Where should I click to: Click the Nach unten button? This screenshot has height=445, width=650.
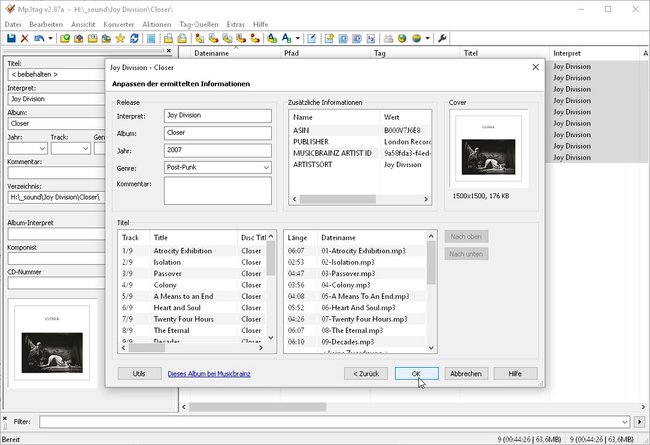(466, 254)
